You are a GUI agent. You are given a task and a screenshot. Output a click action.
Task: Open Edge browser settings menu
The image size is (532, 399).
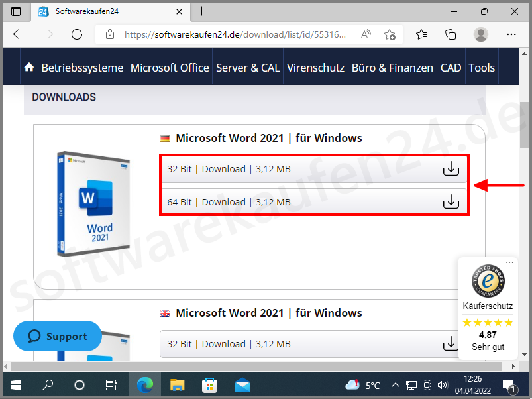click(x=511, y=34)
